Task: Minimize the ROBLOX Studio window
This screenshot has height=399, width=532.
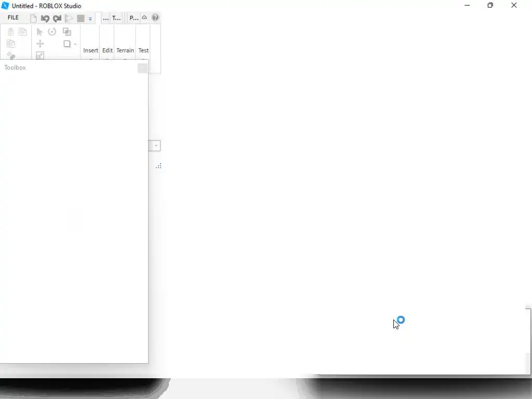Action: click(467, 5)
